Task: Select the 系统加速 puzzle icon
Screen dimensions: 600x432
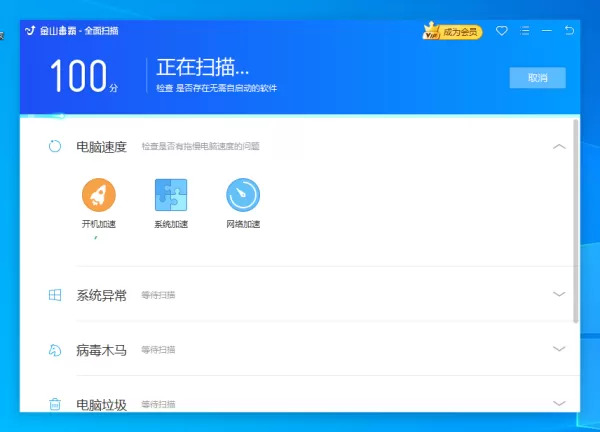Action: tap(171, 195)
